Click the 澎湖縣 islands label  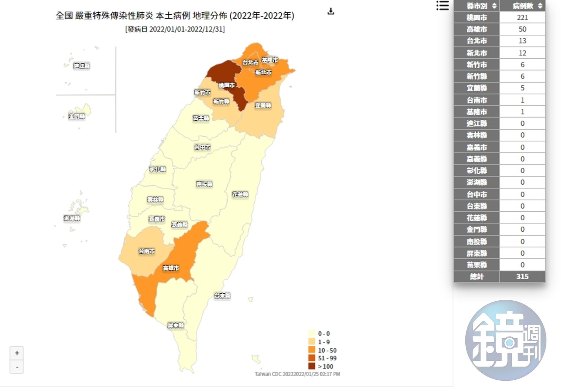(x=72, y=218)
